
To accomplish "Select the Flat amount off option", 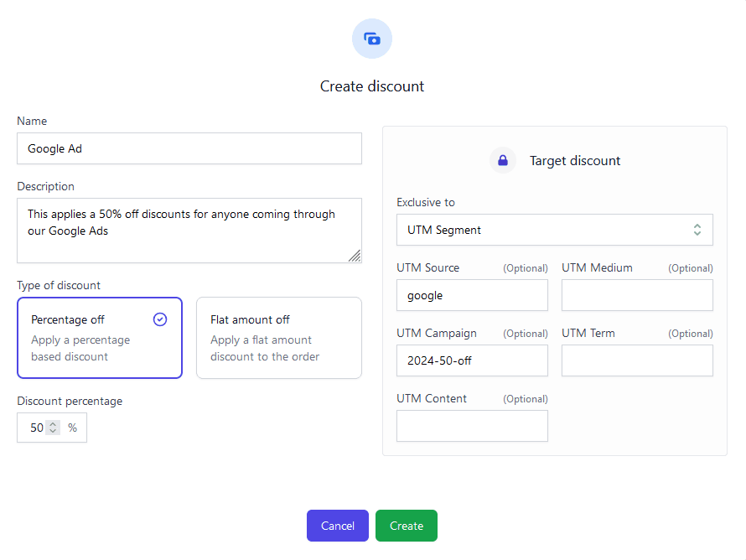I will pyautogui.click(x=278, y=338).
